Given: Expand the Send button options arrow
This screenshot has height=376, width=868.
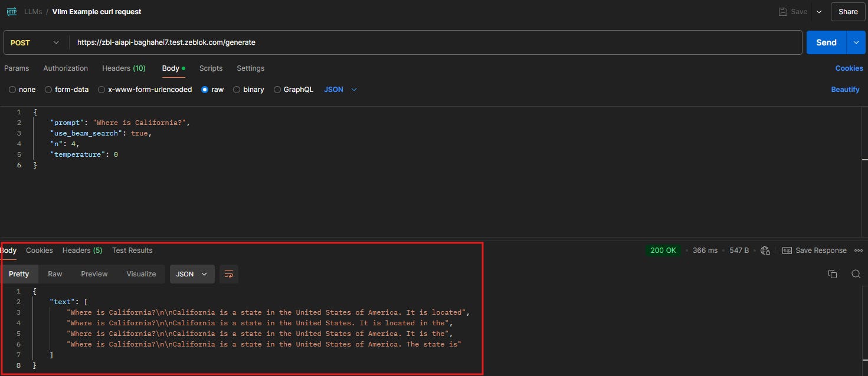Looking at the screenshot, I should click(856, 42).
